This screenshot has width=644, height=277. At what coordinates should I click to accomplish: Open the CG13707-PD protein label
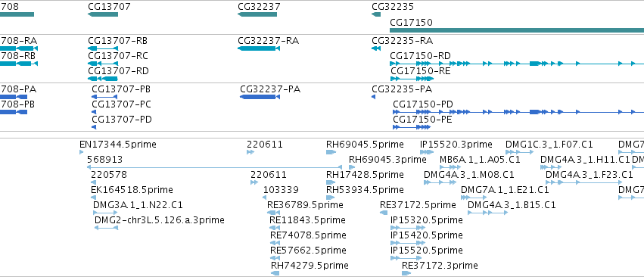[x=122, y=120]
